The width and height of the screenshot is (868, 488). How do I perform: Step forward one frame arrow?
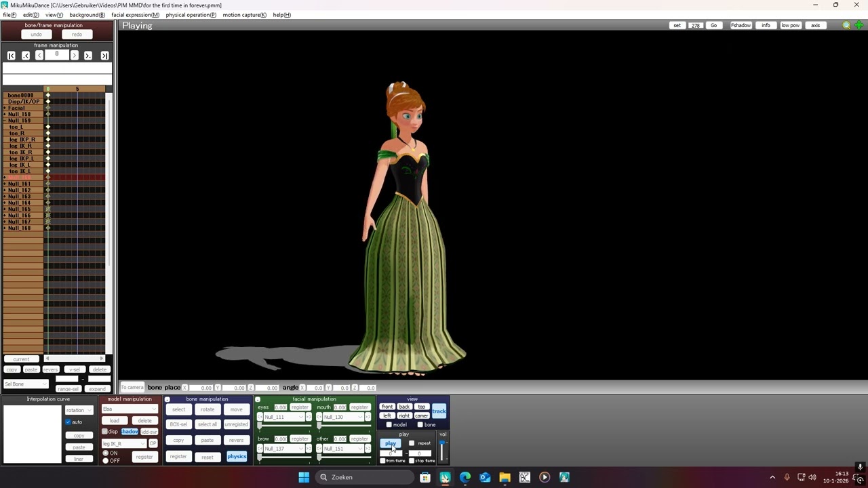click(x=75, y=56)
